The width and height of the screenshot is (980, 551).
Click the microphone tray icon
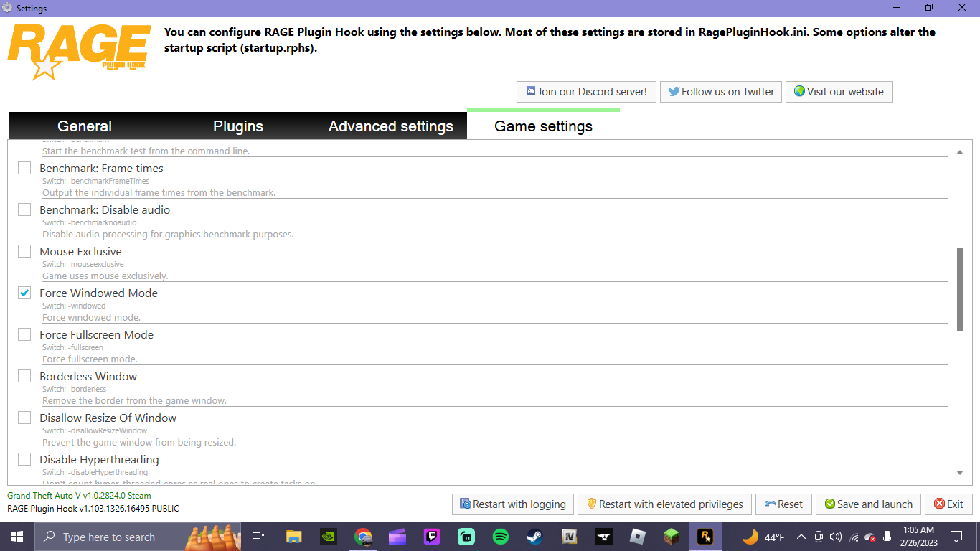tap(887, 537)
